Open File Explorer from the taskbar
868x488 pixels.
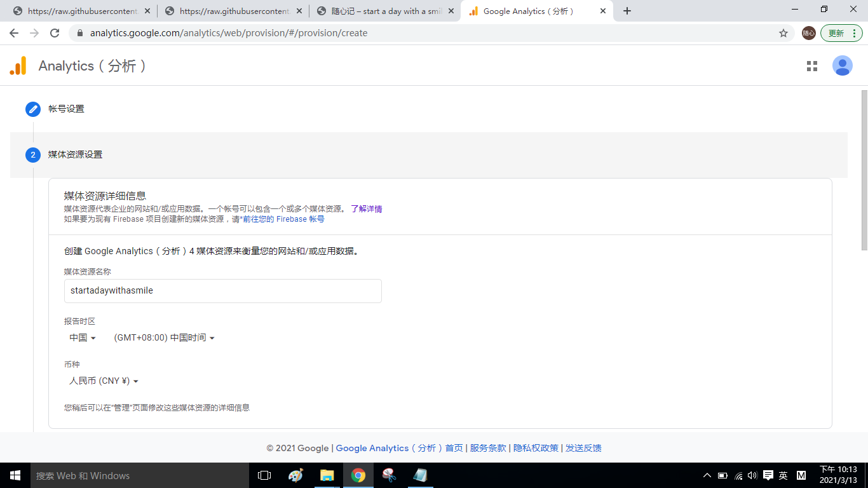[x=327, y=475]
